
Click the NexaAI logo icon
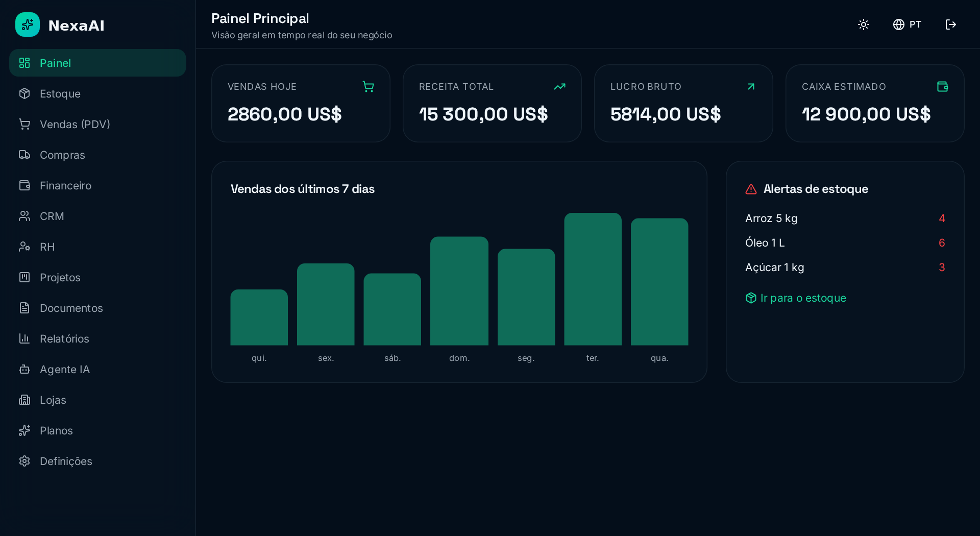pos(28,25)
